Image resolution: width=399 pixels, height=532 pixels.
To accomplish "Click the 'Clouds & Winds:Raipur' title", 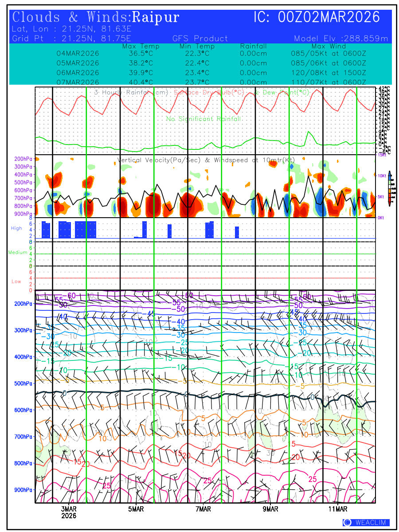I will click(x=96, y=17).
